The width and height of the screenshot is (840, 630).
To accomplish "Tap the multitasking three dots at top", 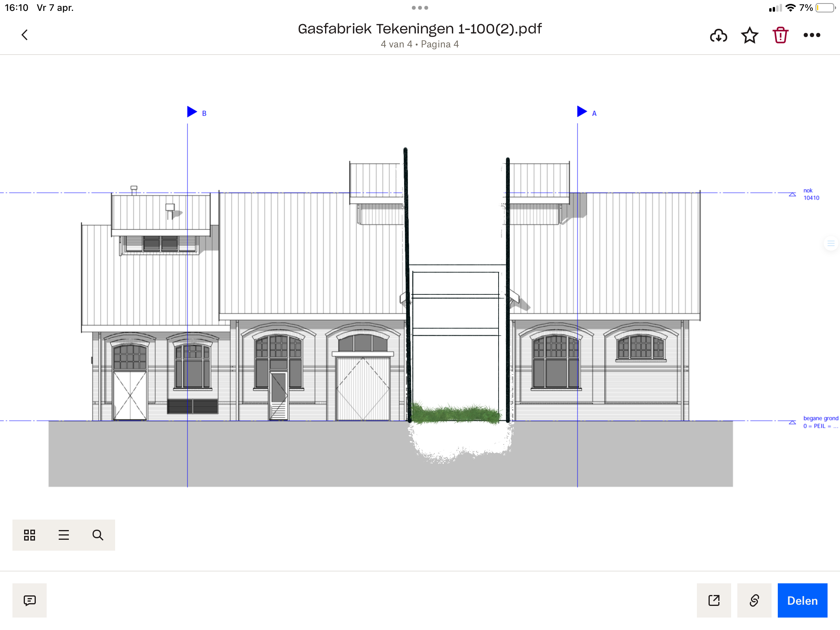I will click(x=420, y=8).
